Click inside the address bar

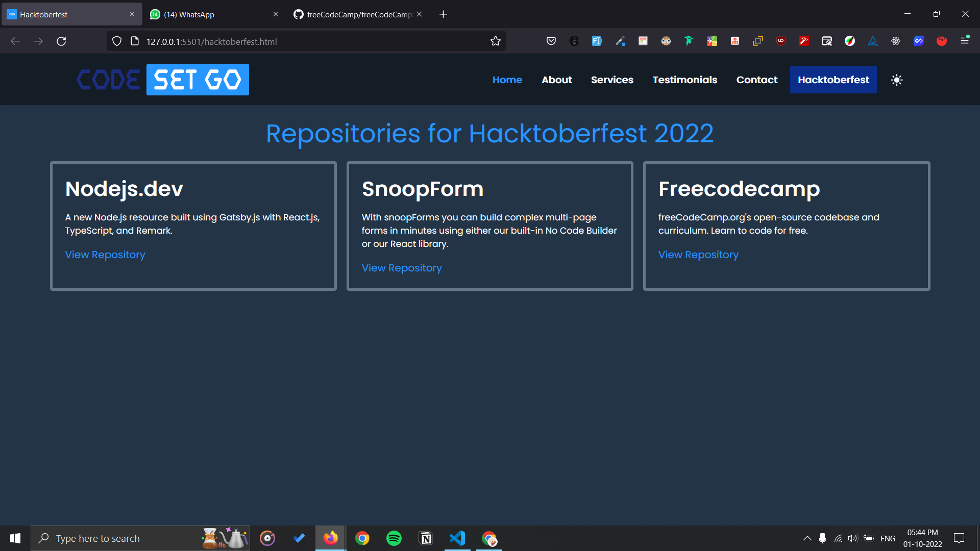pyautogui.click(x=306, y=41)
